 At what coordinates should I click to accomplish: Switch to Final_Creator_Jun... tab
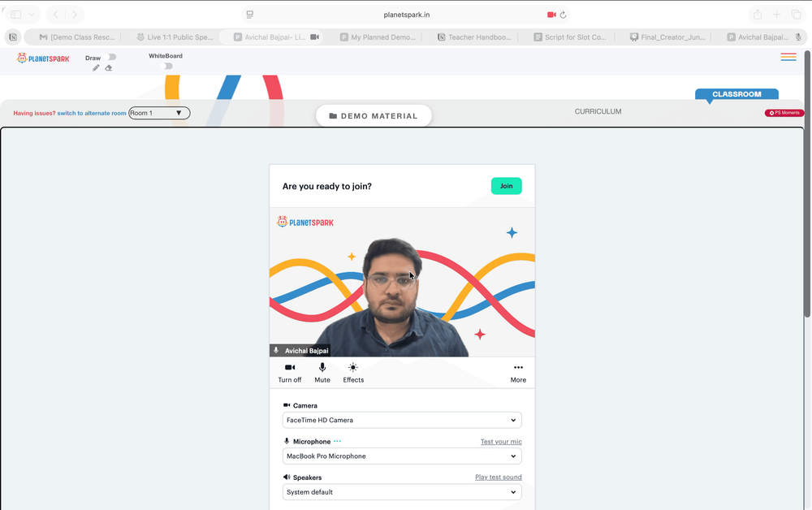point(667,37)
